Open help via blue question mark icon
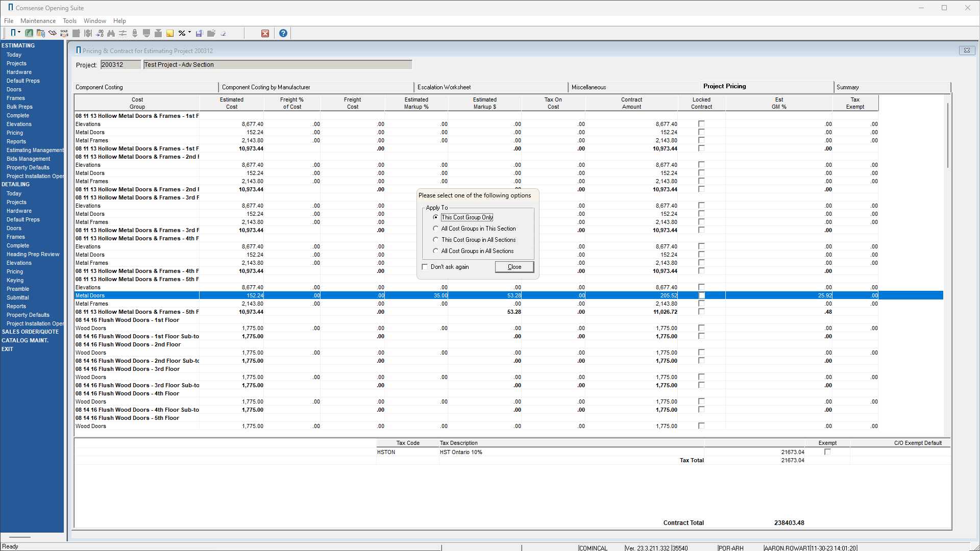Viewport: 980px width, 551px height. tap(283, 33)
